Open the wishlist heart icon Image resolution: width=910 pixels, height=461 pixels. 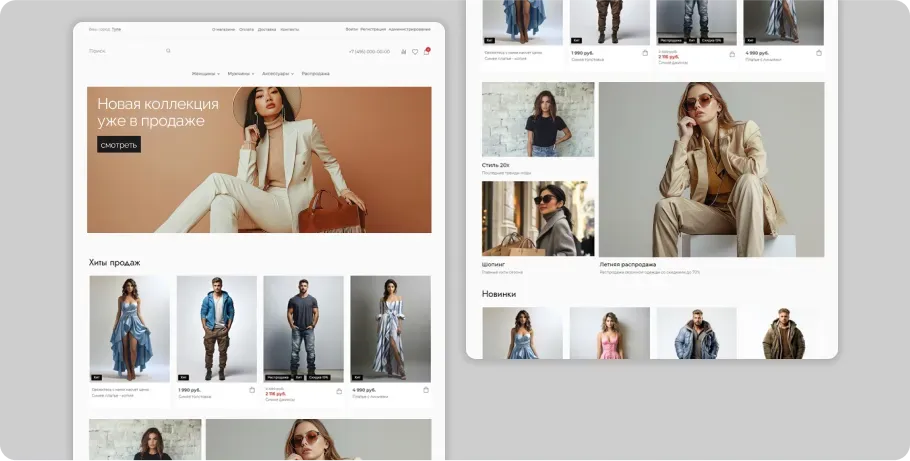tap(415, 51)
